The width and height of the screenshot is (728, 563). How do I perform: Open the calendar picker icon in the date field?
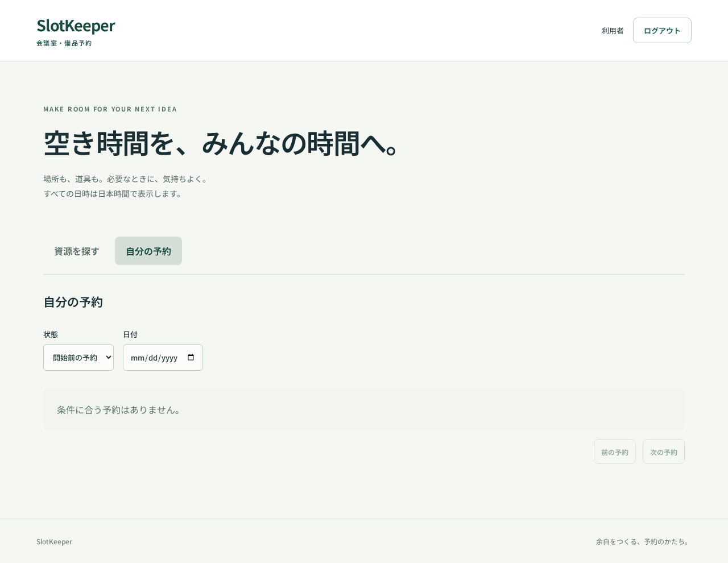[191, 358]
